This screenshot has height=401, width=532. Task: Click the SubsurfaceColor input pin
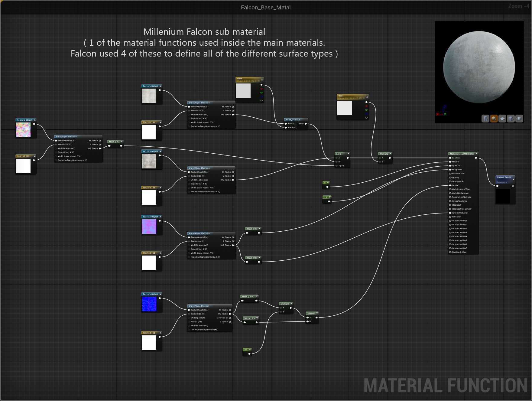click(450, 201)
